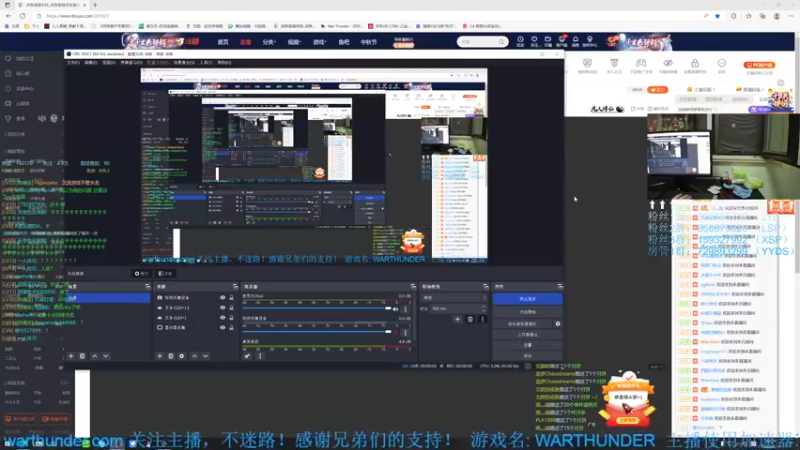Image resolution: width=800 pixels, height=450 pixels.
Task: Toggle lock on 文本 (GDI+) 2 source
Action: (x=231, y=308)
